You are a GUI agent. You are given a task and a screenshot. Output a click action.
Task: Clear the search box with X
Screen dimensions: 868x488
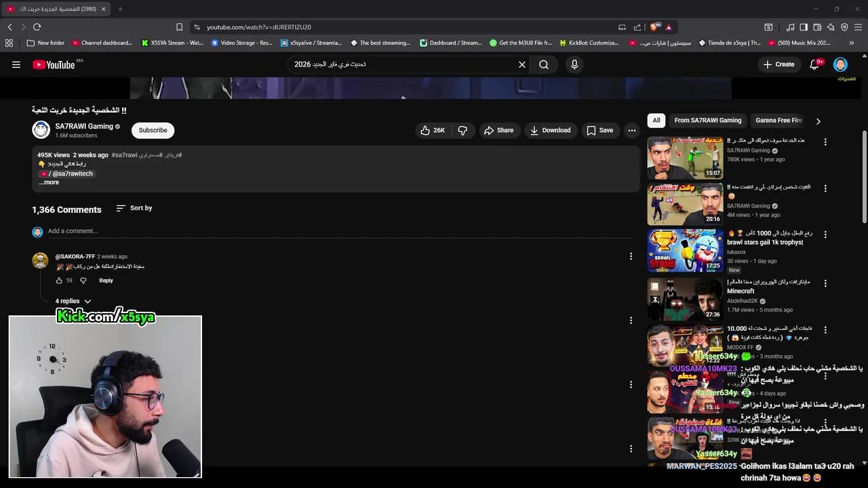[x=522, y=64]
